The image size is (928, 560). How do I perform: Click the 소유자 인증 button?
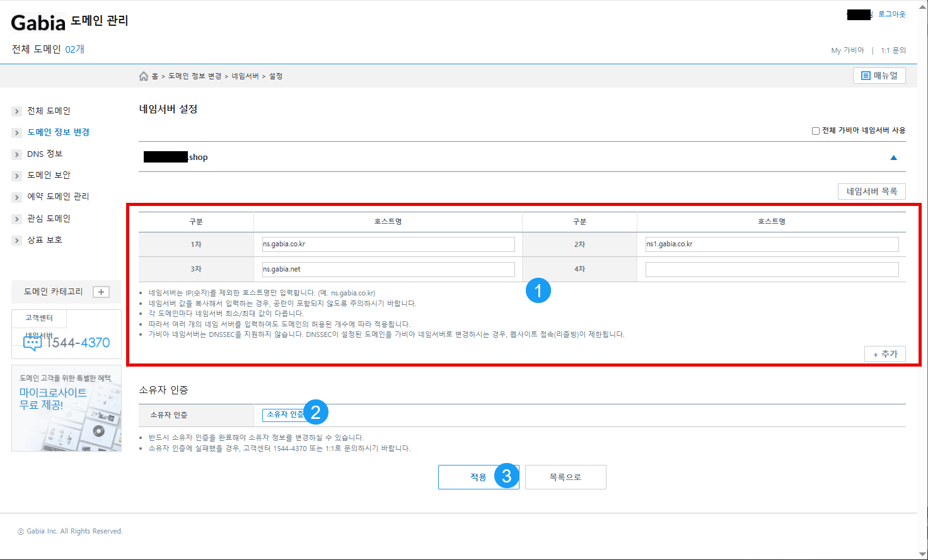[285, 414]
